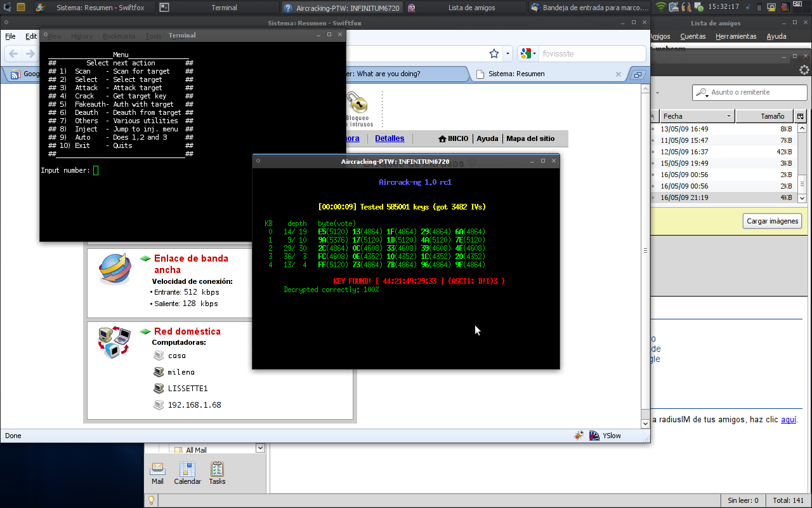
Task: Click the Firebug bug icon in Swiftfox status bar
Action: [x=579, y=436]
